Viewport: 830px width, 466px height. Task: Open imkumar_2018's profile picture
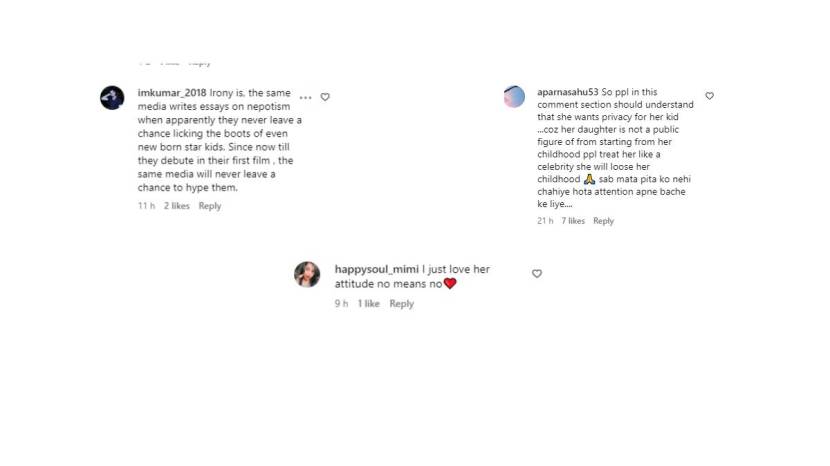pyautogui.click(x=112, y=98)
